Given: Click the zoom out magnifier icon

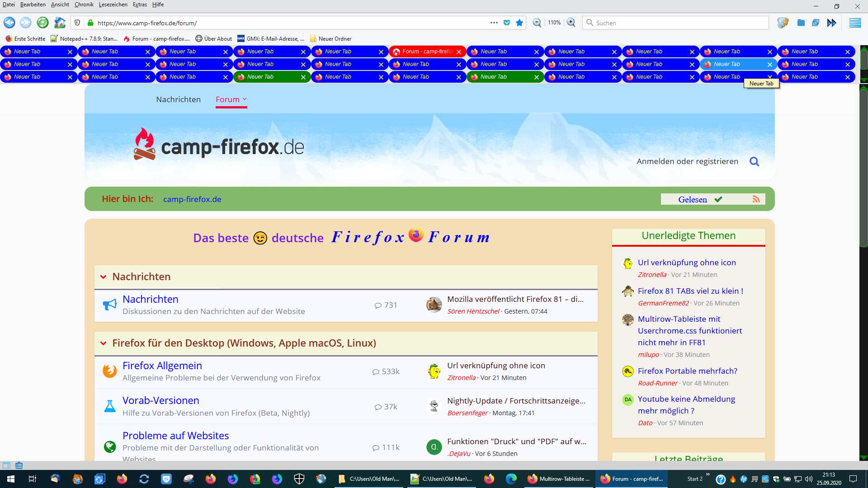Looking at the screenshot, I should click(x=537, y=23).
